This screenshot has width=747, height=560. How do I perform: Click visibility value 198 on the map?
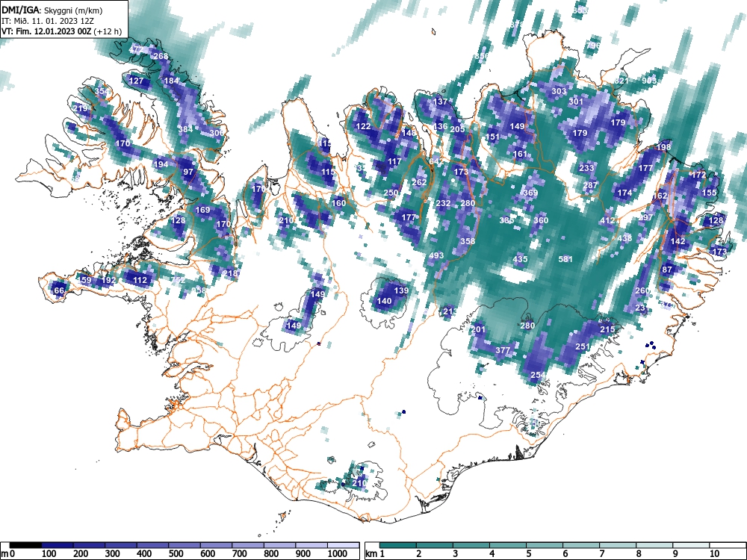point(663,146)
